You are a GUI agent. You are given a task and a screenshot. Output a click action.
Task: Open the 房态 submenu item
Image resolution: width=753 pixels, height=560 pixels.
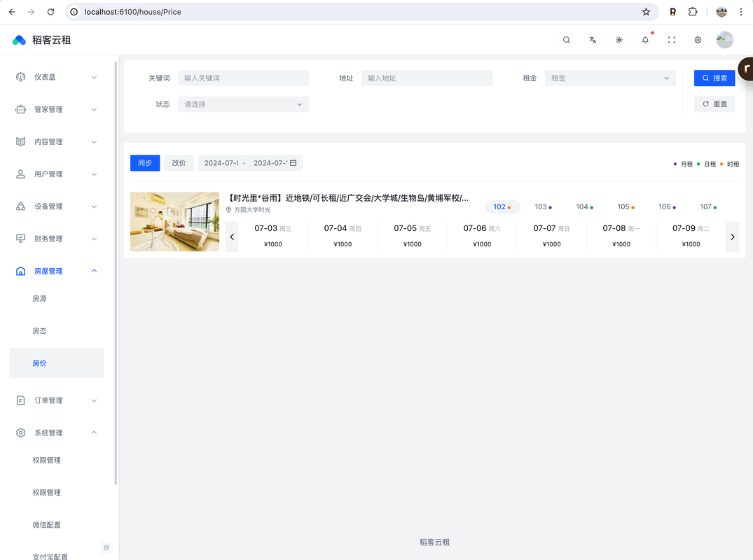pos(56,331)
